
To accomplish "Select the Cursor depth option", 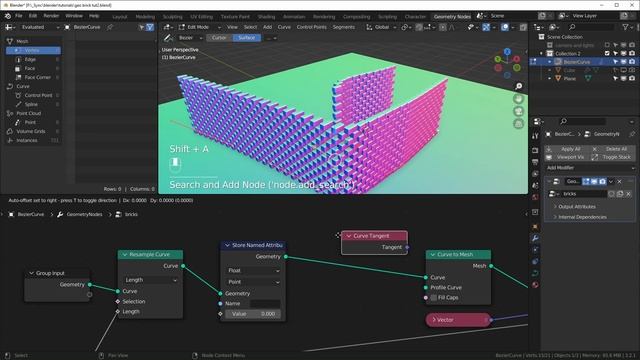I will coord(219,38).
